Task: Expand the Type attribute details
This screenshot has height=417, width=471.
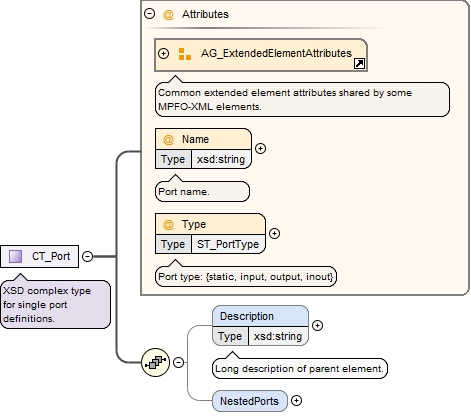Action: [274, 234]
